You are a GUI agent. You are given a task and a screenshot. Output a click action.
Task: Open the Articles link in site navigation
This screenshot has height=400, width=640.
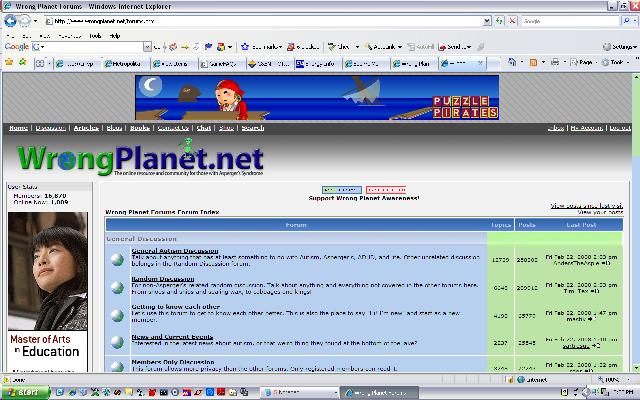pos(86,128)
